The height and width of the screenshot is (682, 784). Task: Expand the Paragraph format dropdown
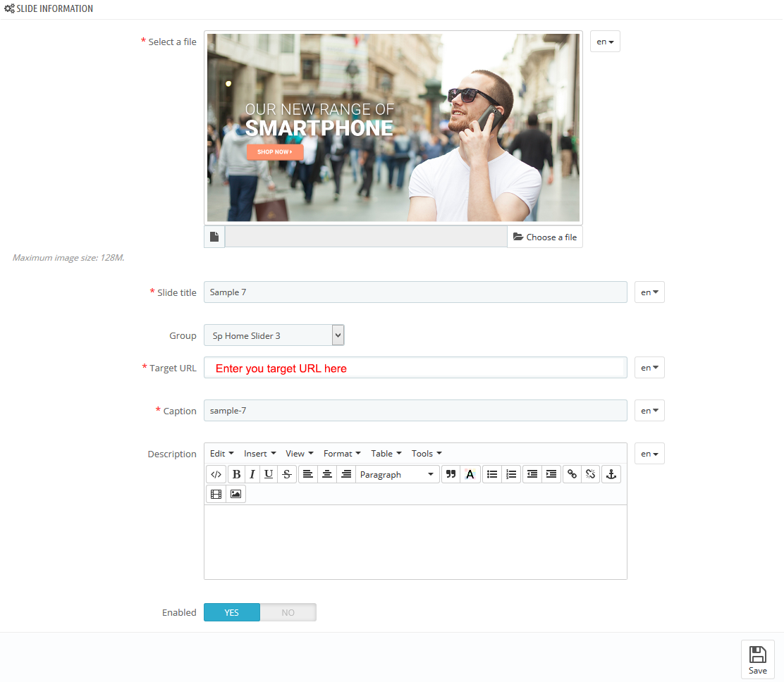point(397,475)
